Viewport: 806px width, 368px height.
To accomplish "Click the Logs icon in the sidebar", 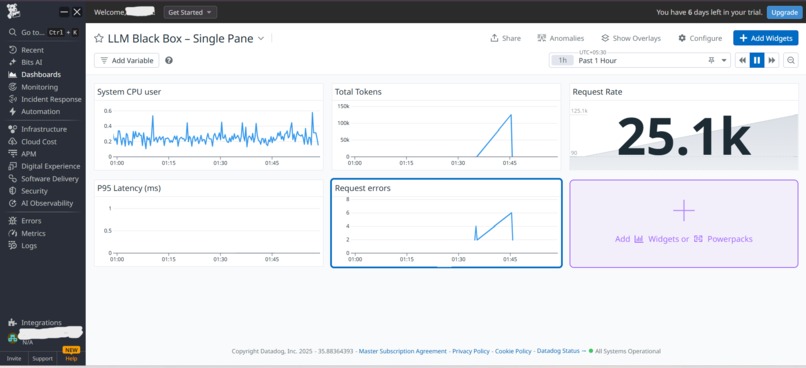I will click(x=12, y=245).
